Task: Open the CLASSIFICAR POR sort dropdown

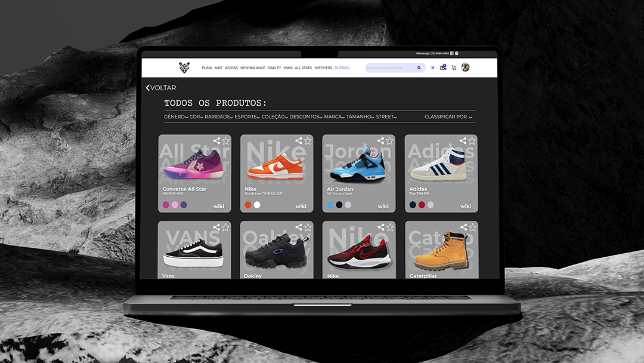Action: point(448,117)
